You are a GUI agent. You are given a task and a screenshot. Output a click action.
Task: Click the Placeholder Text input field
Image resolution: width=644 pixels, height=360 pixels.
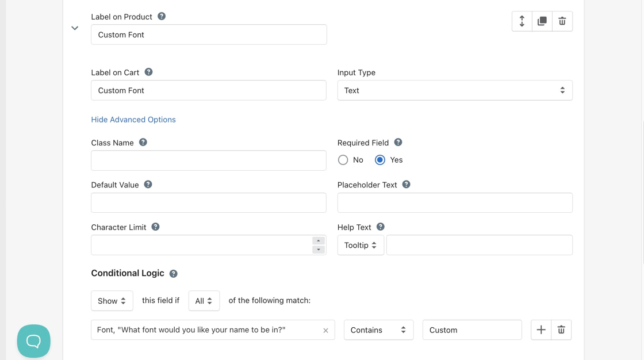pos(455,202)
